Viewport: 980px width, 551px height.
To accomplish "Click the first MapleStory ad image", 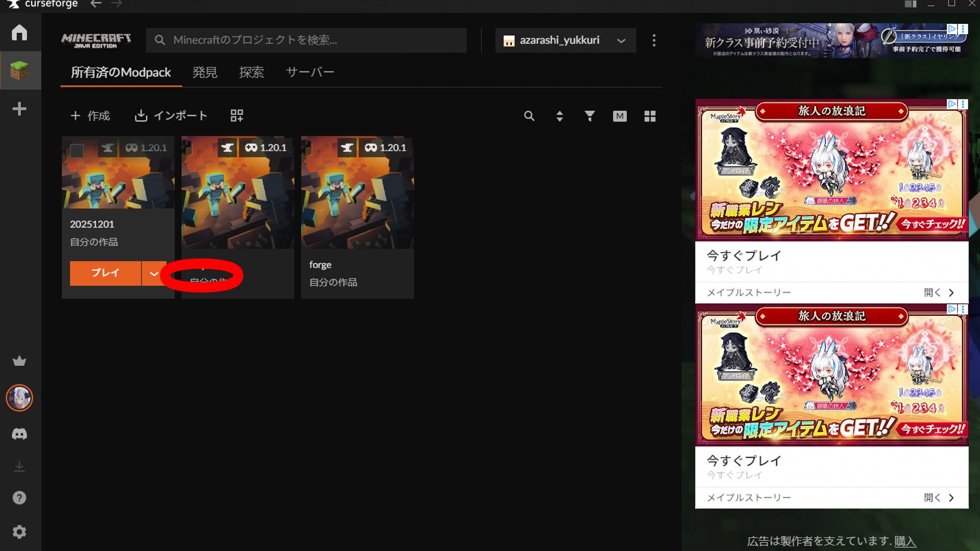I will point(831,169).
